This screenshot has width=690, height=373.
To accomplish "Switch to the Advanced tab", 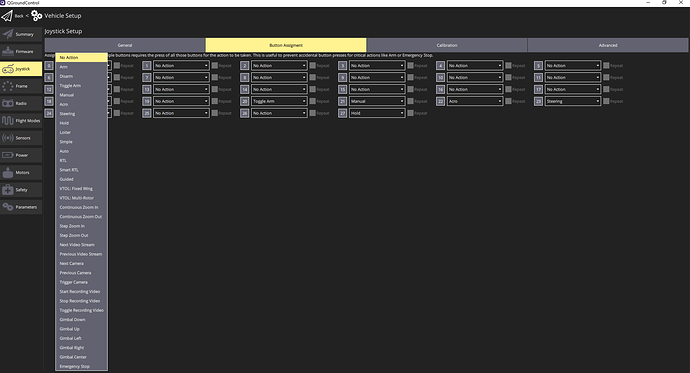I will pos(608,45).
